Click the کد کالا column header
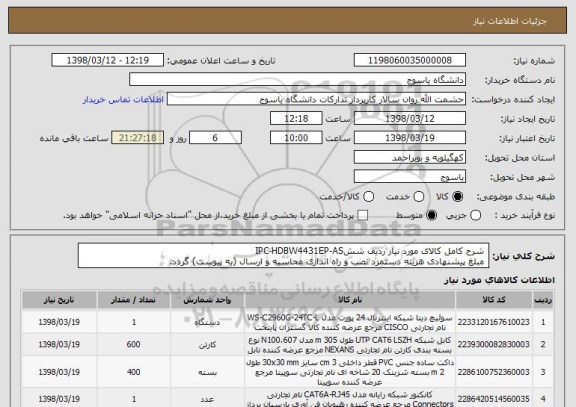Image resolution: width=576 pixels, height=407 pixels. (x=494, y=300)
